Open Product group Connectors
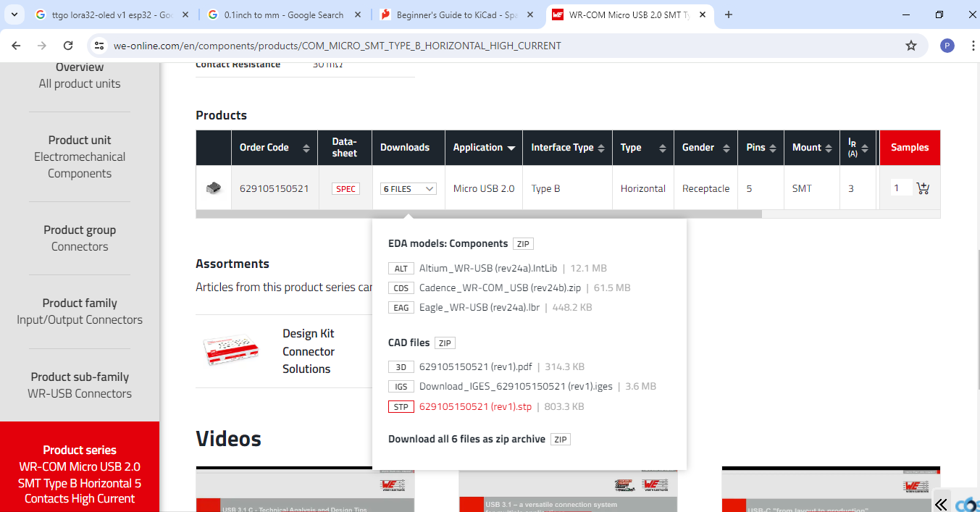The image size is (980, 512). pos(80,238)
